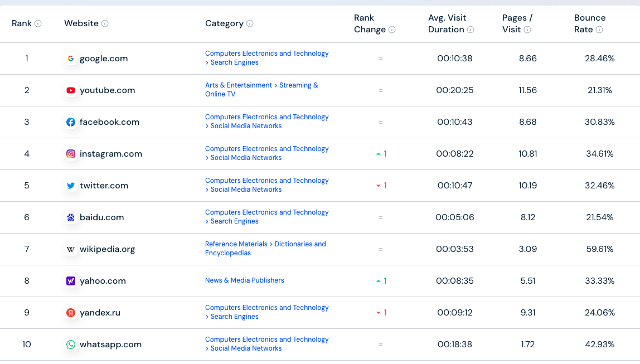Click the info icon beside Pages / Visit
The image size is (640, 364).
[527, 30]
